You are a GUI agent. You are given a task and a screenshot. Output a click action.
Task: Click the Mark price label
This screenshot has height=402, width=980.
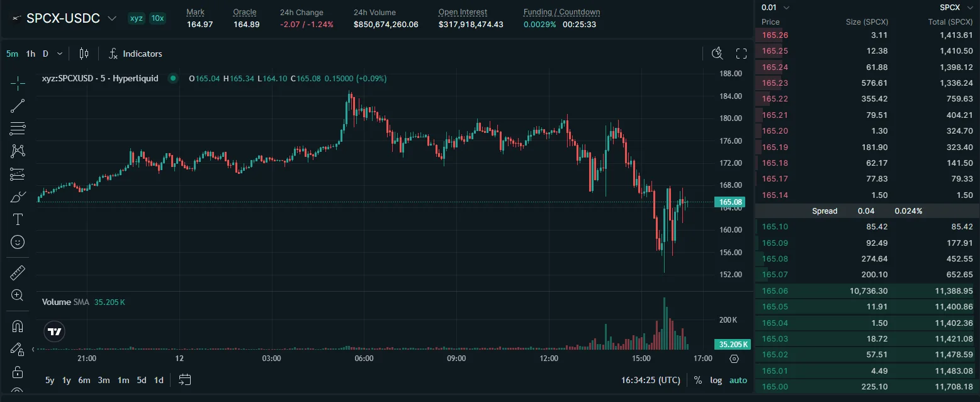point(196,12)
